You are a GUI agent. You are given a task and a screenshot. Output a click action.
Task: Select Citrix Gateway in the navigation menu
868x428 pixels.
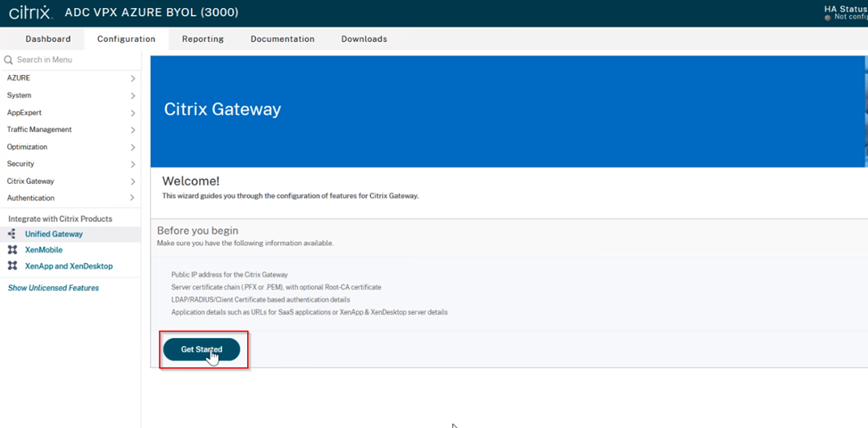pyautogui.click(x=30, y=181)
